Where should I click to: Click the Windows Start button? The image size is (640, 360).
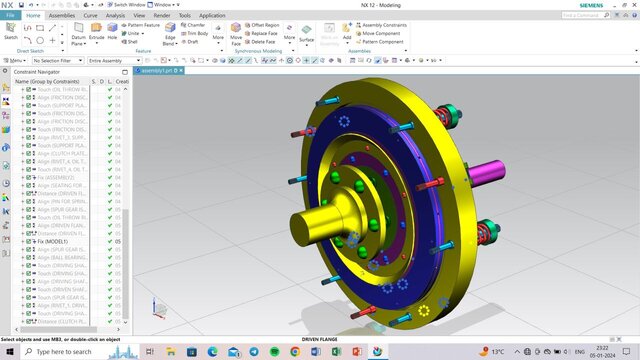click(10, 351)
